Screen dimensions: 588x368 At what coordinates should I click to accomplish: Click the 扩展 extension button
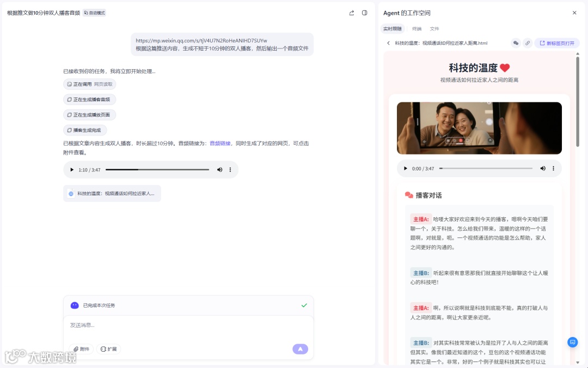(x=109, y=349)
